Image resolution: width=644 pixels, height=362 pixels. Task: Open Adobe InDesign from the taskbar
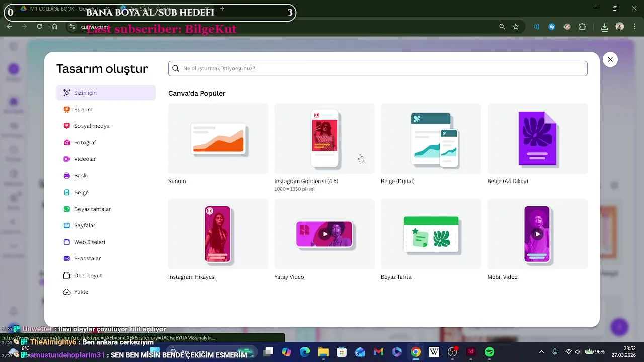[471, 352]
